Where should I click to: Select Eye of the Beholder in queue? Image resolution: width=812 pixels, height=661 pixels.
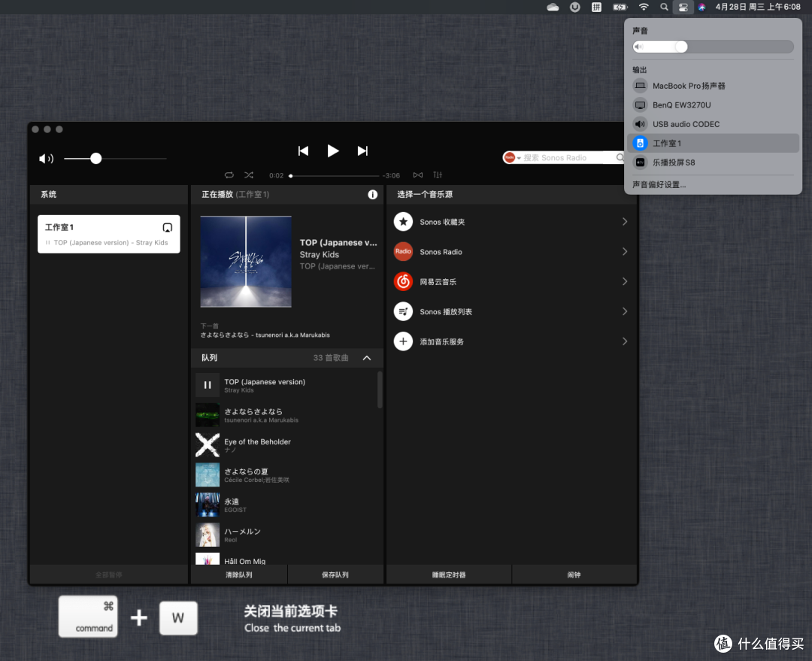[286, 445]
